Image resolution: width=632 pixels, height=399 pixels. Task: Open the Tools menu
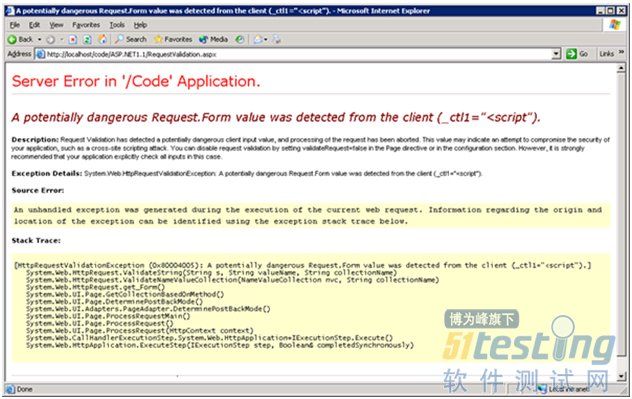point(117,25)
